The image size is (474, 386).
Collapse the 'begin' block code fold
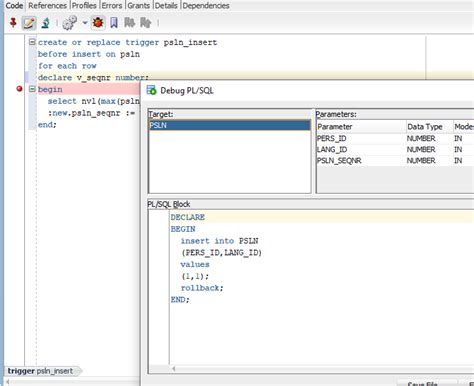point(32,89)
